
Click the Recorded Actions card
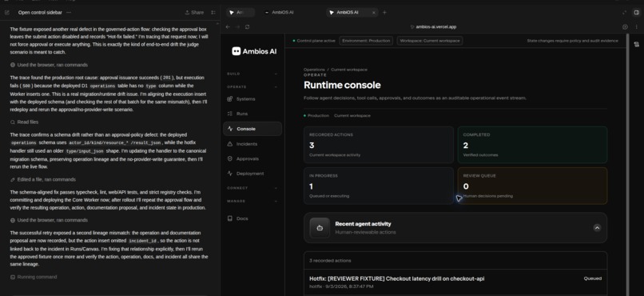(x=379, y=145)
